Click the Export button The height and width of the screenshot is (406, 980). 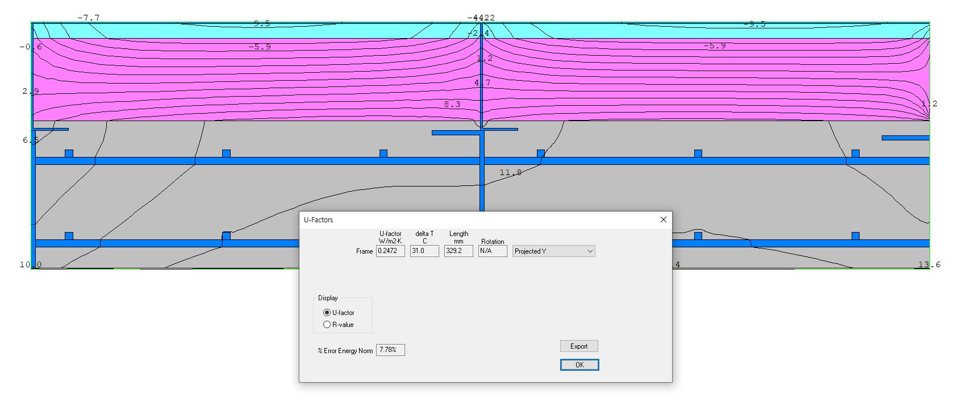tap(579, 346)
